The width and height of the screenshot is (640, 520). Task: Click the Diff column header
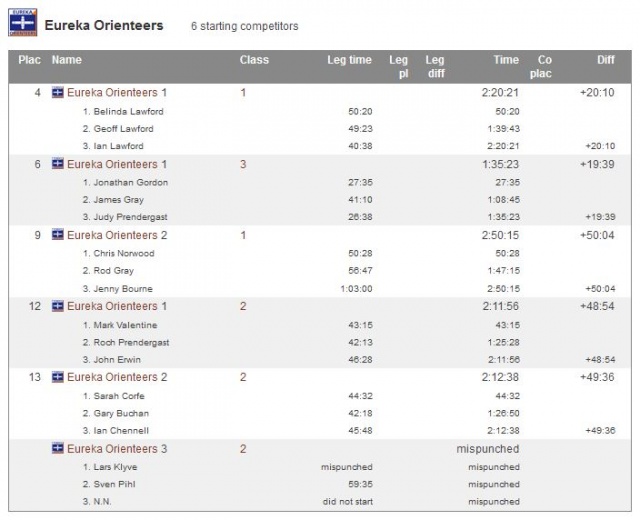(606, 60)
